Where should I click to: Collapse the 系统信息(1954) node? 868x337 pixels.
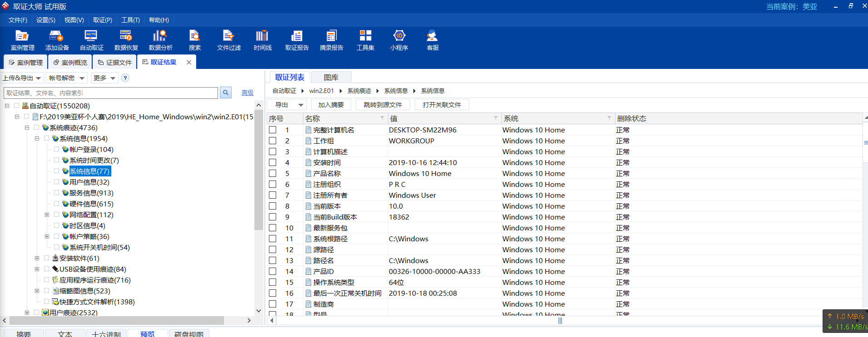37,138
